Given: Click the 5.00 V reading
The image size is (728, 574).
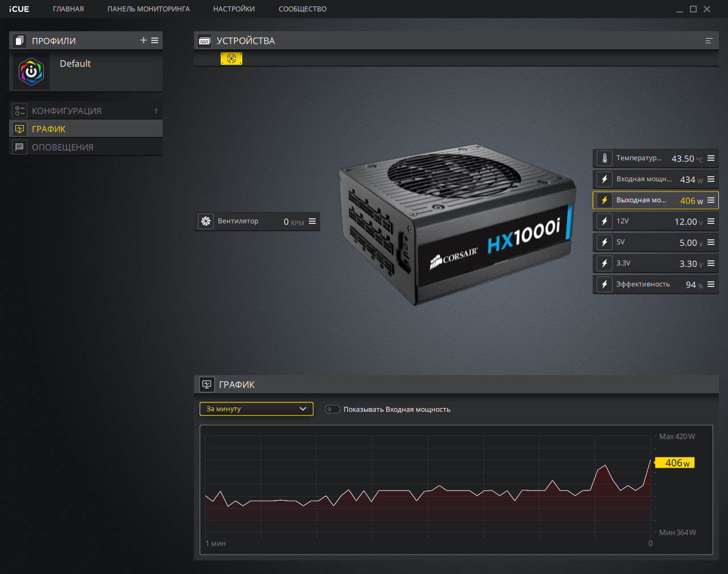Looking at the screenshot, I should [x=691, y=243].
